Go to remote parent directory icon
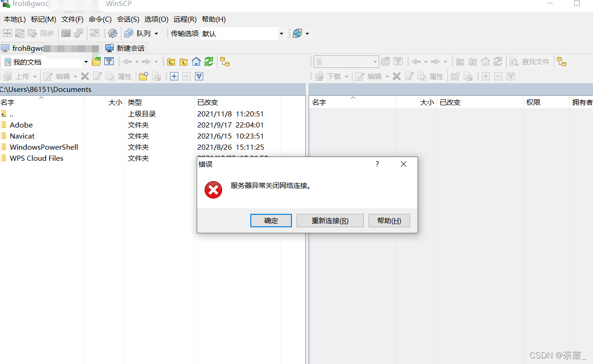The height and width of the screenshot is (364, 593). point(460,61)
